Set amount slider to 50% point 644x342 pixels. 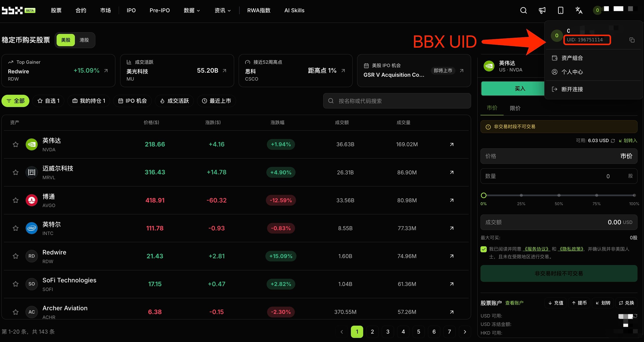coord(559,195)
